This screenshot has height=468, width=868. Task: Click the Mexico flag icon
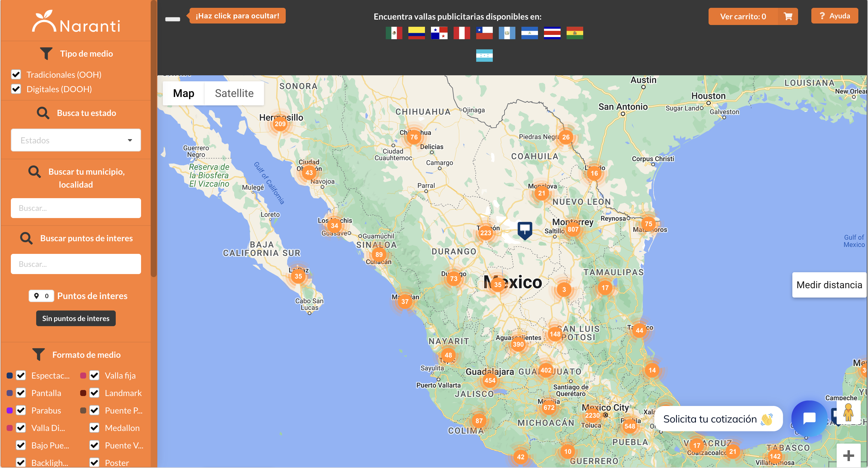click(x=394, y=33)
